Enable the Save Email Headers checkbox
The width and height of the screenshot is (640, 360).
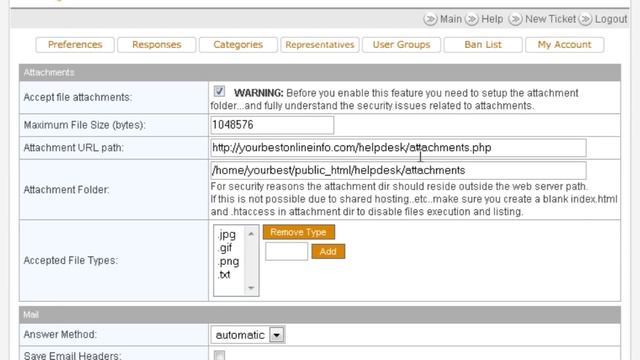pos(219,356)
